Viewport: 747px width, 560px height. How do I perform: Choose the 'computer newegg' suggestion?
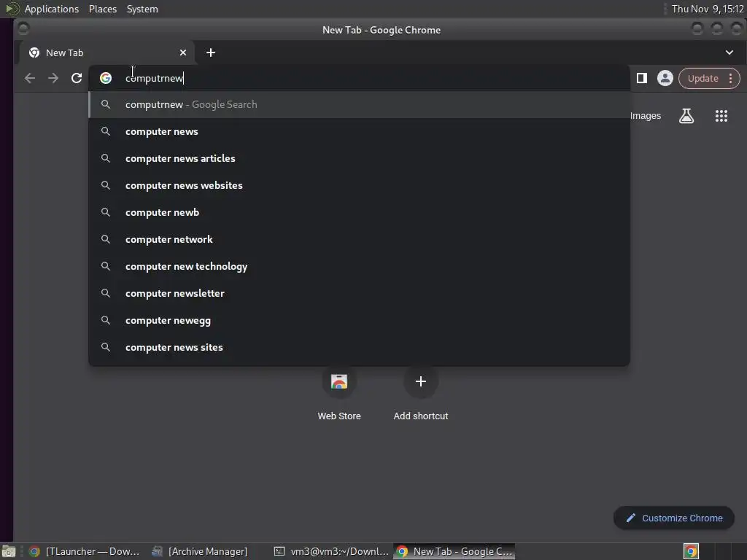click(359, 321)
